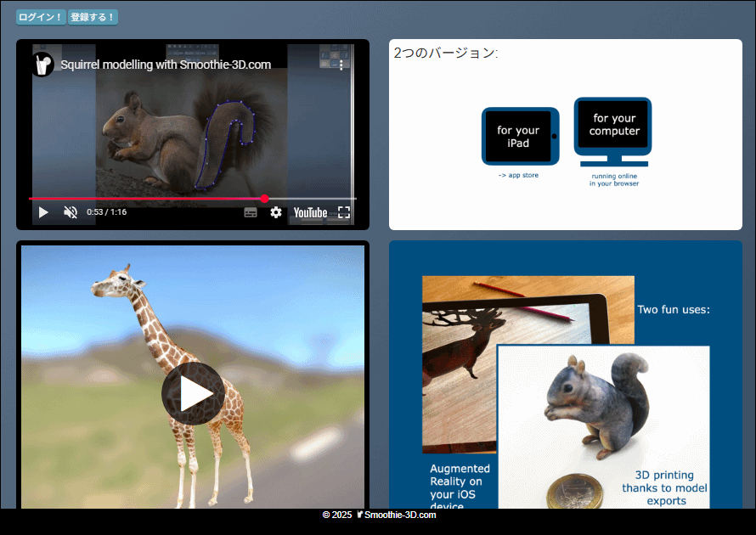This screenshot has width=756, height=535.
Task: Click '3D printing thanks to model exports' caption
Action: tap(665, 487)
